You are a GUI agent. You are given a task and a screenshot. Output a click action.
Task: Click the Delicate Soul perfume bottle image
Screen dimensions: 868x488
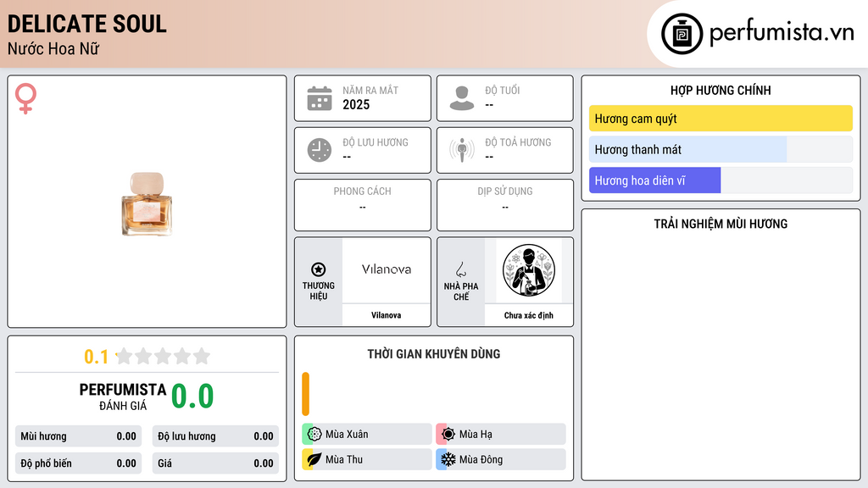147,203
